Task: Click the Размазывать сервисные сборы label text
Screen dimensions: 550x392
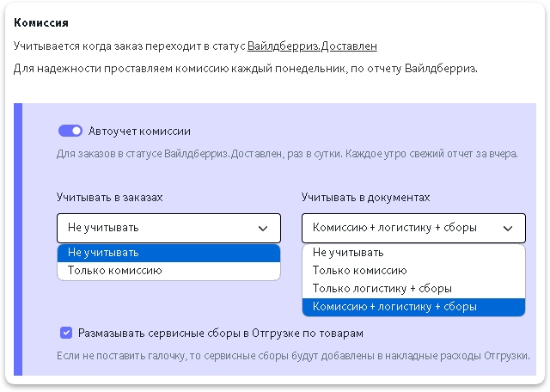Action: (220, 333)
